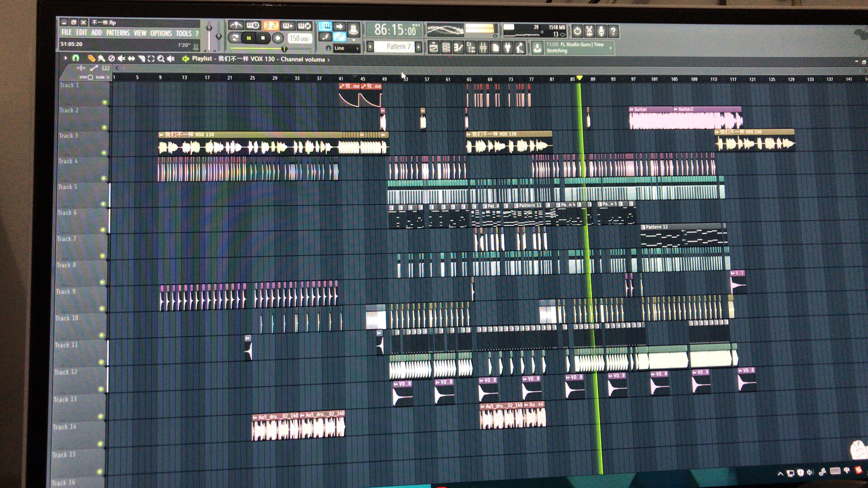Toggle playlist snap magnet icon
This screenshot has height=488, width=868.
75,58
